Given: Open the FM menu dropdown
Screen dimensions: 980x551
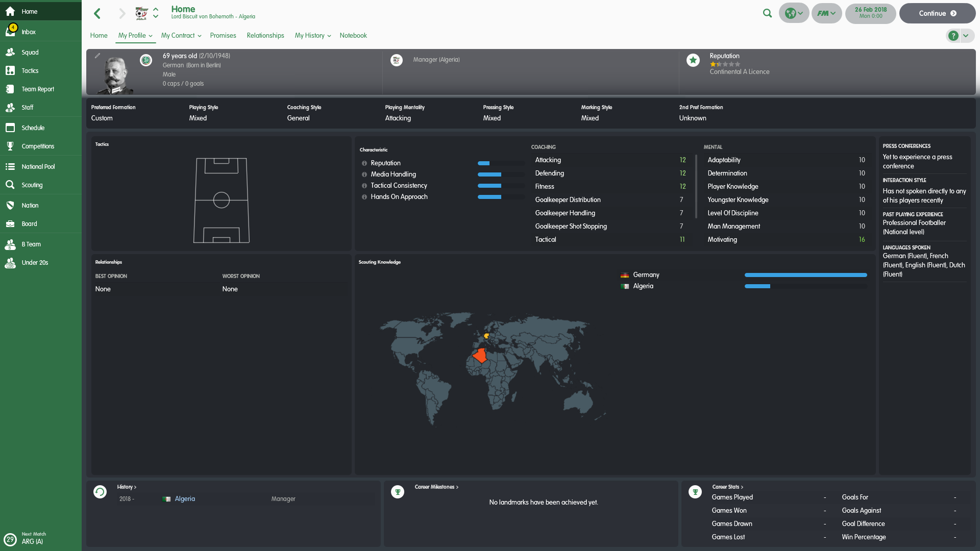Looking at the screenshot, I should [x=826, y=13].
